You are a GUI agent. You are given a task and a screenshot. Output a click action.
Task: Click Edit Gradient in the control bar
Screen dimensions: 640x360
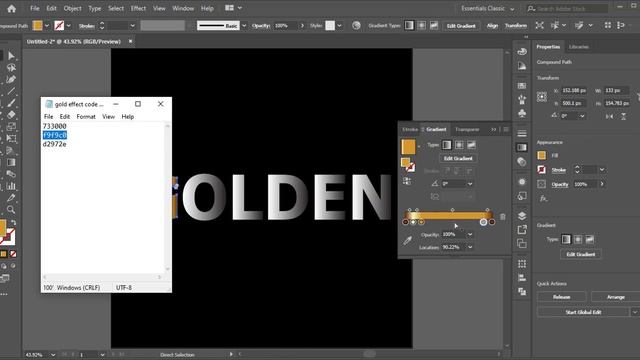pos(461,26)
